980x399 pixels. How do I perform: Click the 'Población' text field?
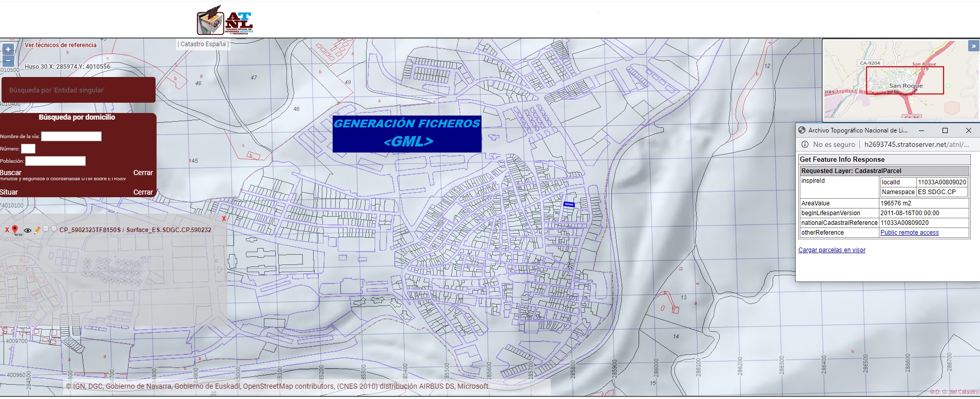tap(55, 161)
